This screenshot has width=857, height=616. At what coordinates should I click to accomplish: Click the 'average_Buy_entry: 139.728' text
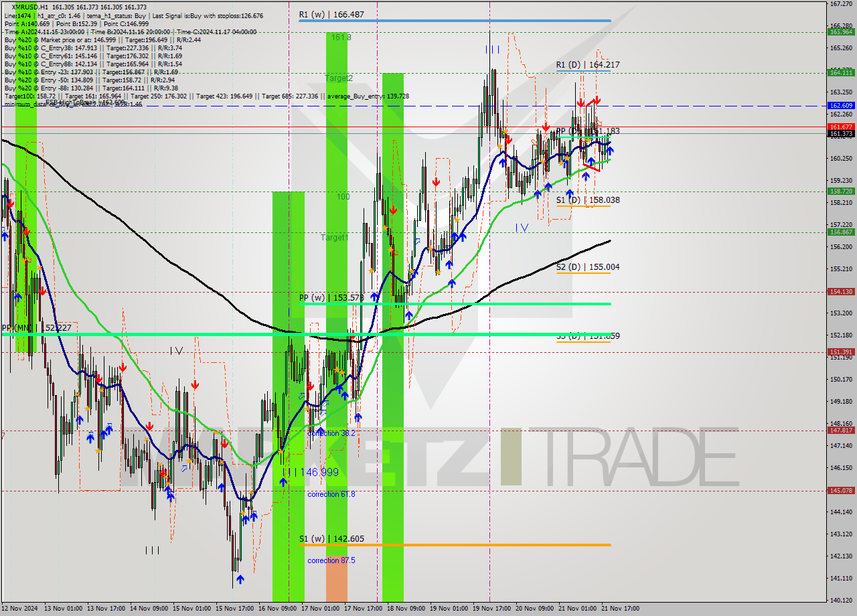[x=368, y=96]
